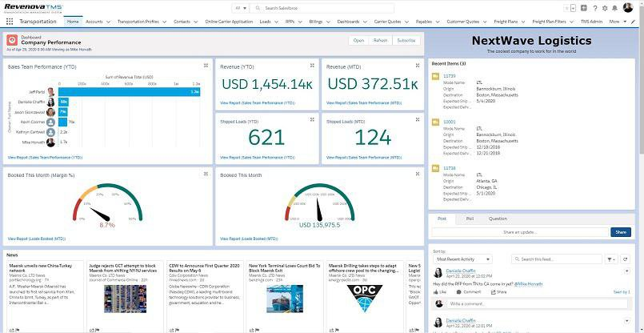Click the Search this feed field
644x333 pixels.
coord(557,259)
